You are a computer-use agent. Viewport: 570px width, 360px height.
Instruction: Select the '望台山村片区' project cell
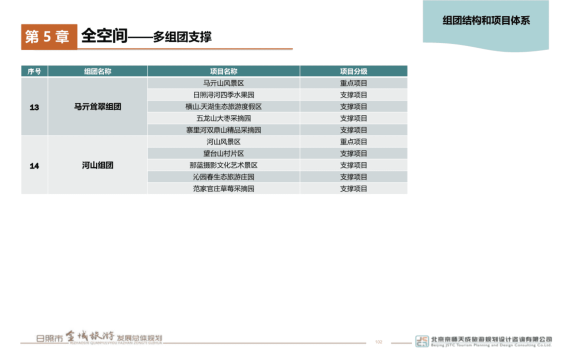click(224, 153)
